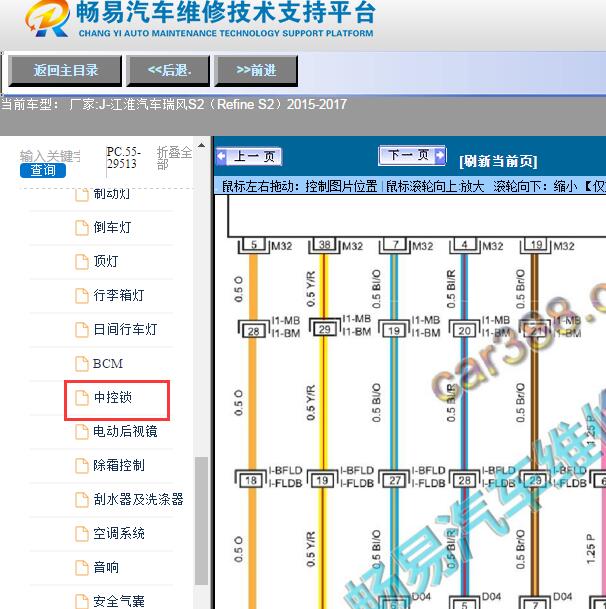The height and width of the screenshot is (609, 606).
Task: Click document icon beside 刮水器及洗涤器
Action: (x=82, y=499)
